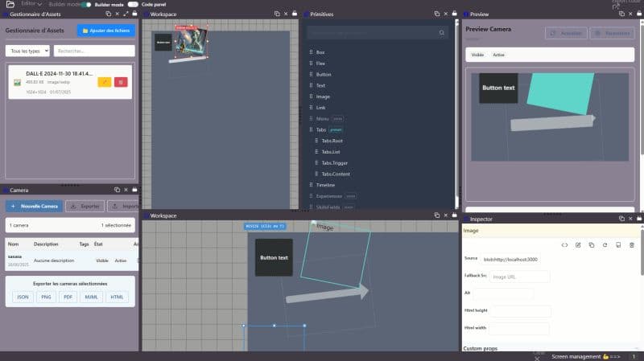Click the duplicate icon in Camera panel header

(117, 190)
